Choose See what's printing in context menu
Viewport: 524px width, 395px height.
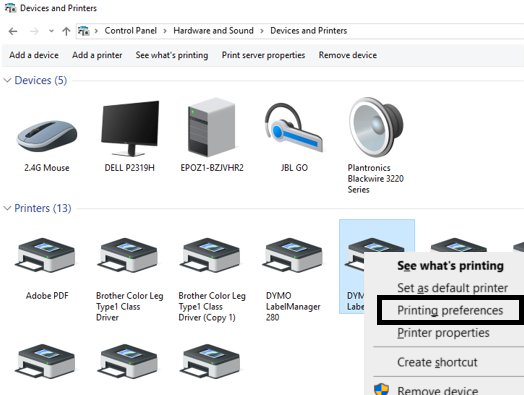(450, 266)
